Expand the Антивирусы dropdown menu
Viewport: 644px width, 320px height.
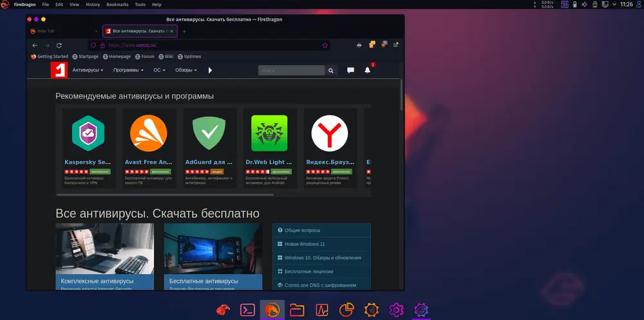(x=88, y=70)
